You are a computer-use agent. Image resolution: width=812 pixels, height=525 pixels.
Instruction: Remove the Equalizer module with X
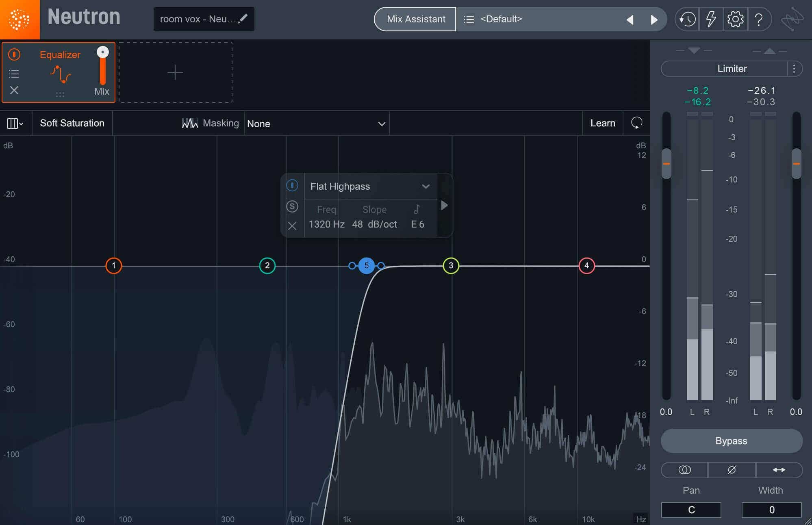coord(14,90)
